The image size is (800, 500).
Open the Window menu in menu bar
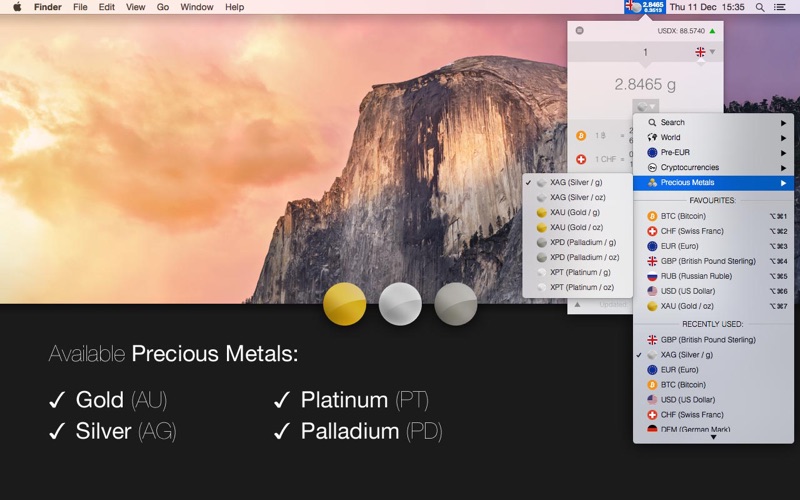(196, 7)
